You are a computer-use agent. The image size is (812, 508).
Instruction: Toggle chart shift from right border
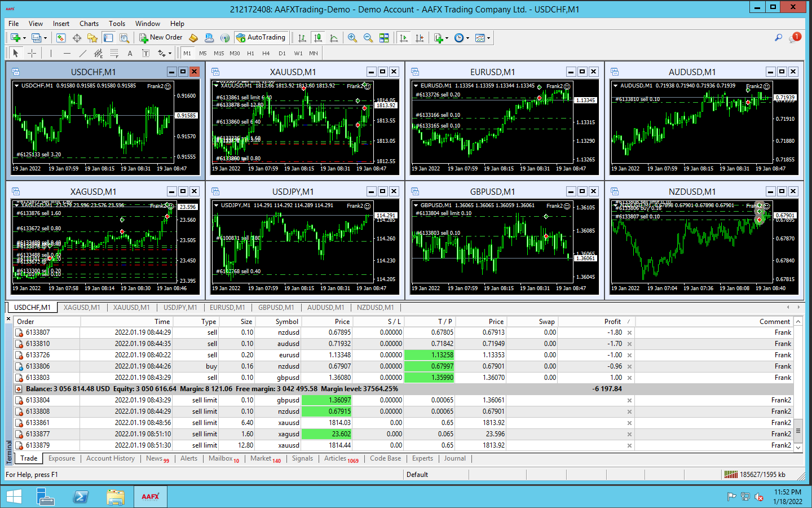420,38
